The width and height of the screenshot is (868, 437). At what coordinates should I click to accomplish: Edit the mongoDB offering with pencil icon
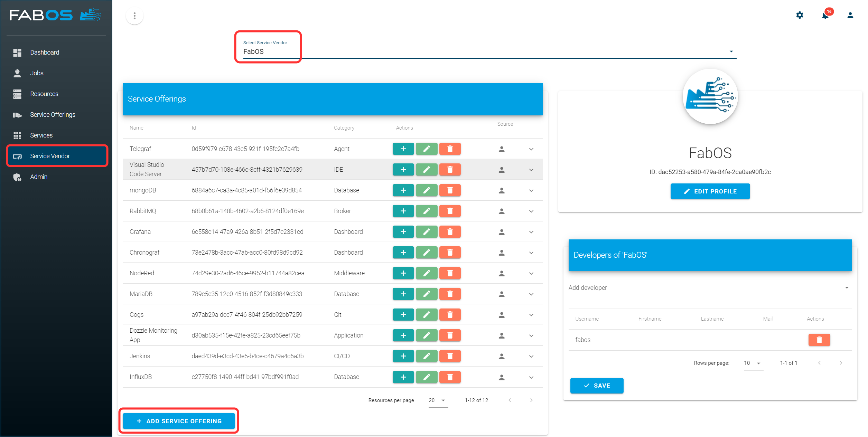(427, 190)
